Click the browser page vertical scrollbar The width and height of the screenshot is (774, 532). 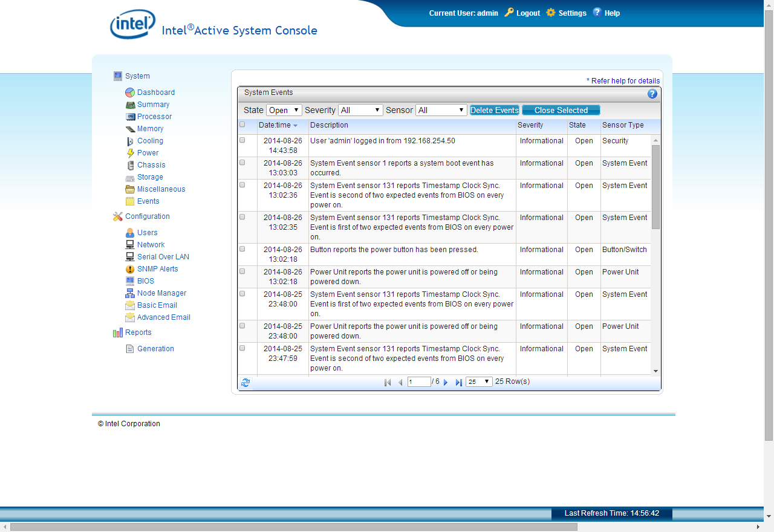[769, 225]
